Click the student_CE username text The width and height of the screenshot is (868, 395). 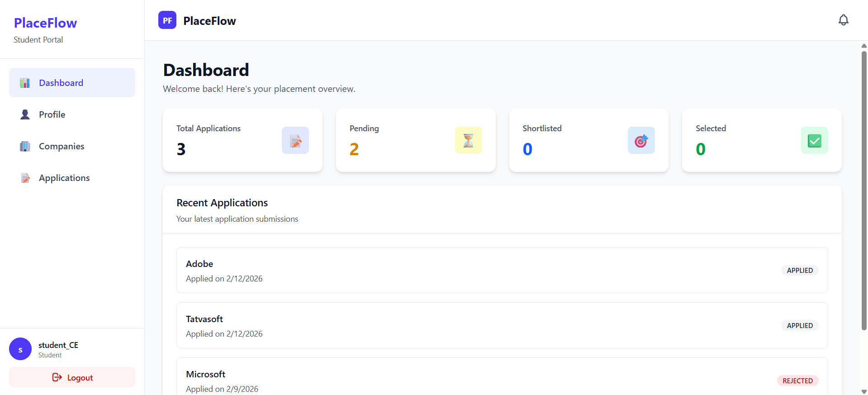pyautogui.click(x=58, y=345)
